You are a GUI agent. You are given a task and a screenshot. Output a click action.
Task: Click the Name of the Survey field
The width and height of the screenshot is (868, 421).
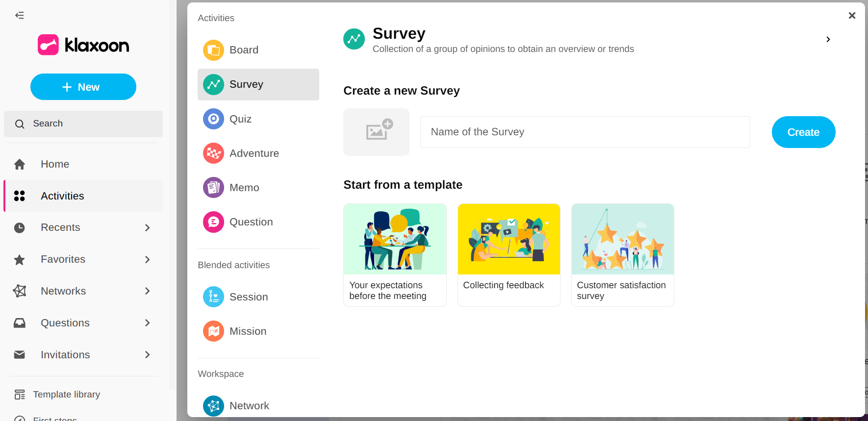pyautogui.click(x=585, y=132)
